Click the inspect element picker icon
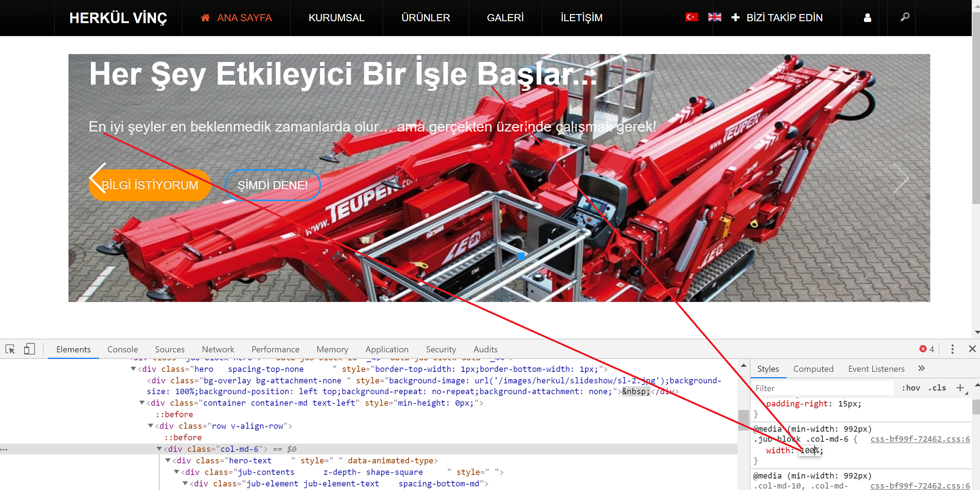980x490 pixels. pos(10,349)
